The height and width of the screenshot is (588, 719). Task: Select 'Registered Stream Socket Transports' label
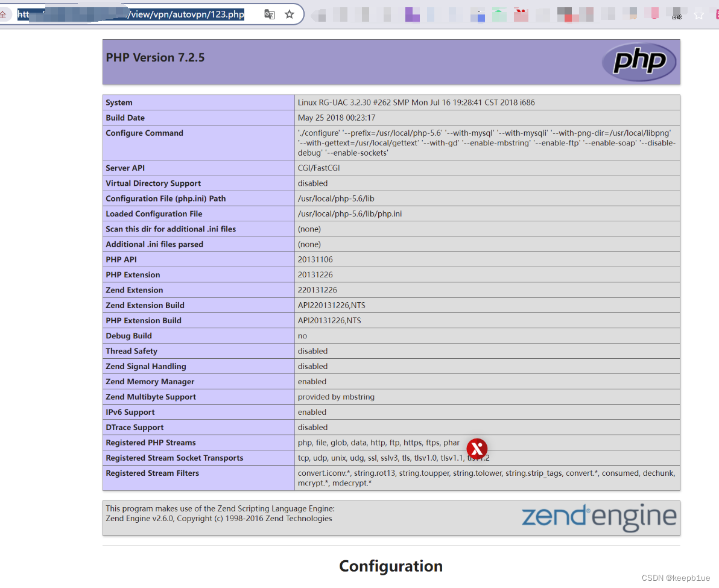[x=175, y=458]
